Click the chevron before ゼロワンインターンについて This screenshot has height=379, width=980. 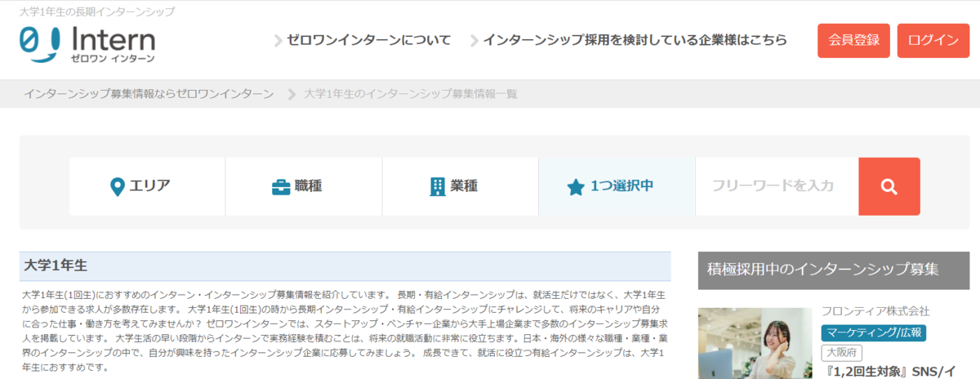pos(278,41)
